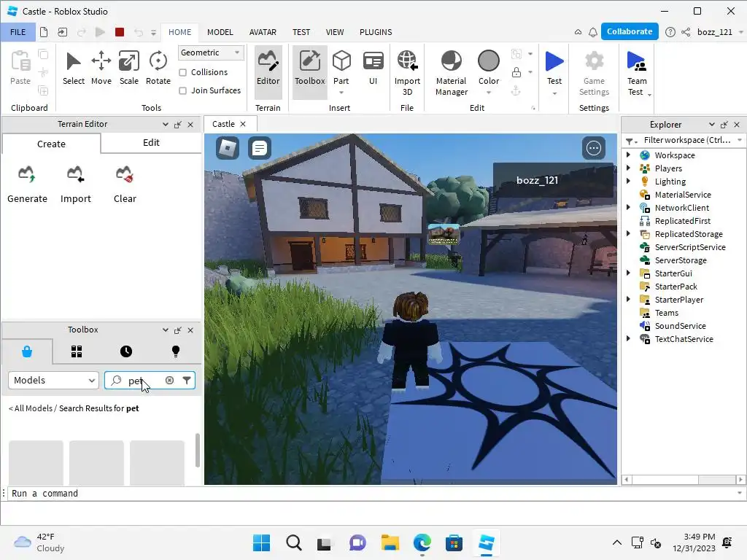Switch to the PLUGINS ribbon tab
This screenshot has width=747, height=560.
(x=376, y=32)
